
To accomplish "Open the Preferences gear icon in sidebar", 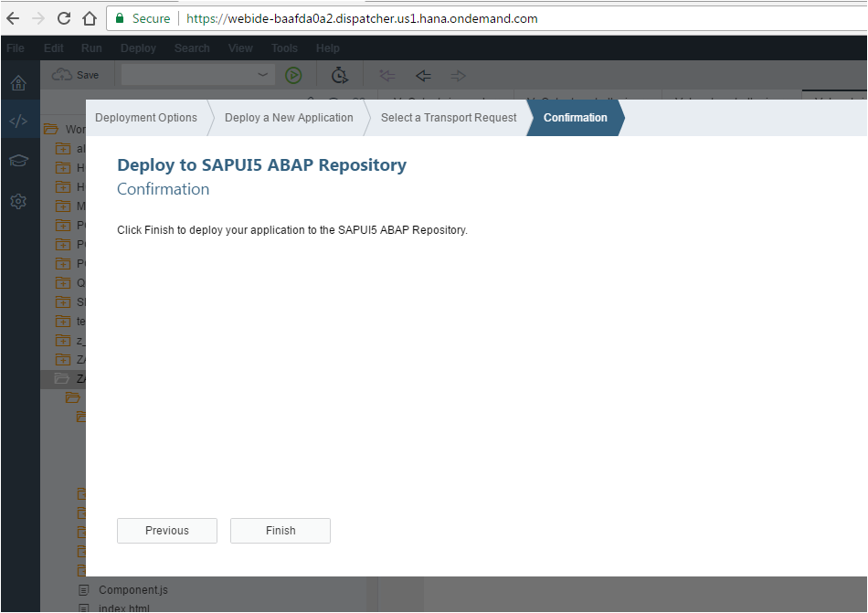I will [x=19, y=201].
